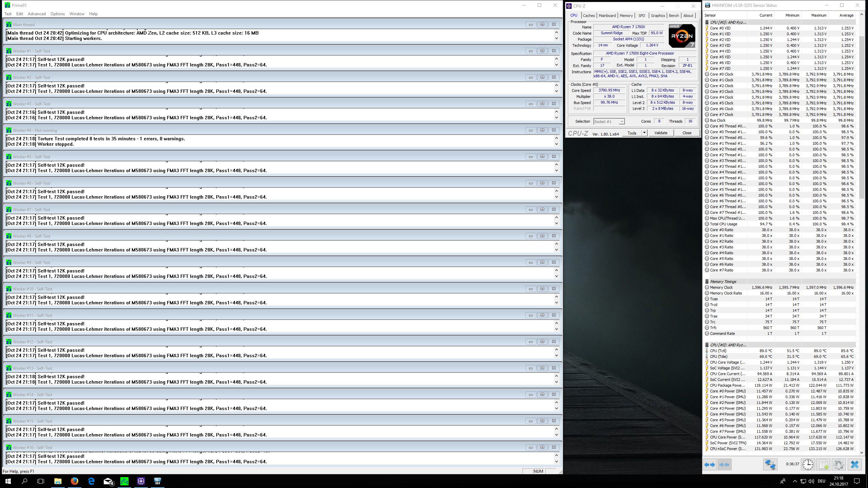Open HWiNFO sensor settings gear icon
Image resolution: width=868 pixels, height=488 pixels.
point(839,465)
